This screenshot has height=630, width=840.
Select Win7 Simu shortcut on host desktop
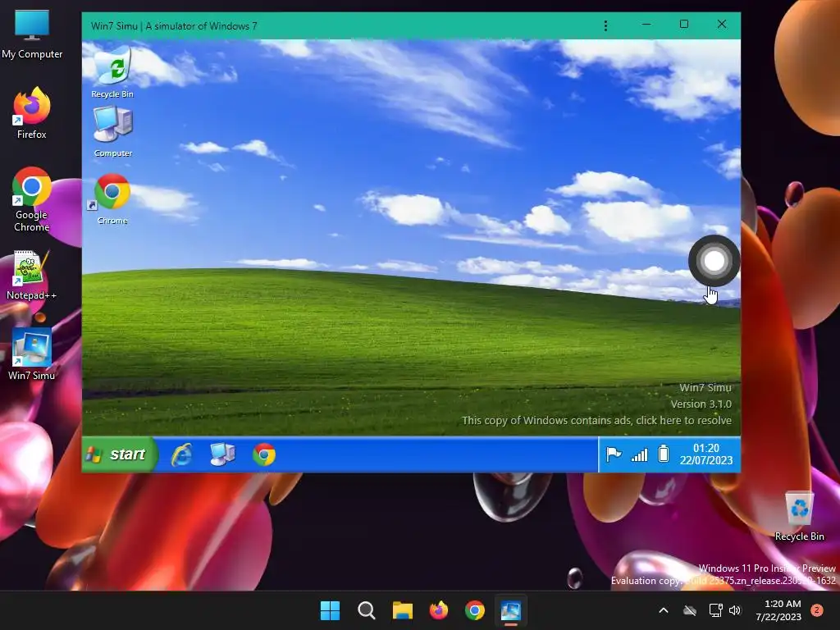tap(32, 354)
